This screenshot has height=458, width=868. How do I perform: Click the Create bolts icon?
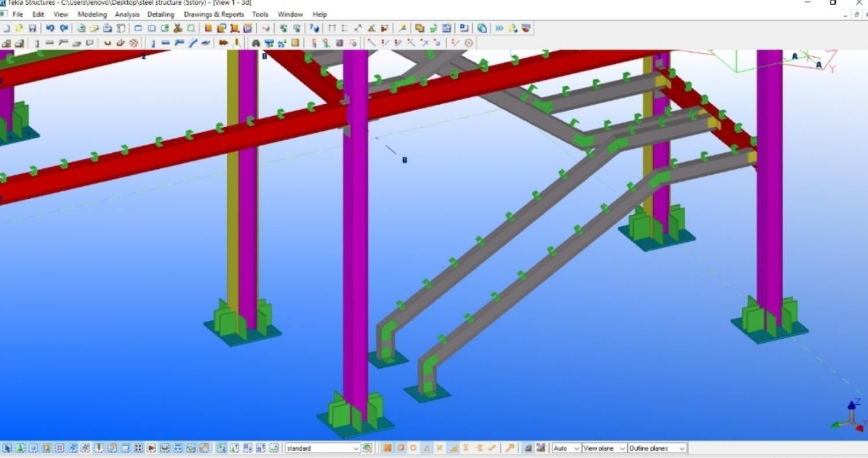click(x=223, y=43)
